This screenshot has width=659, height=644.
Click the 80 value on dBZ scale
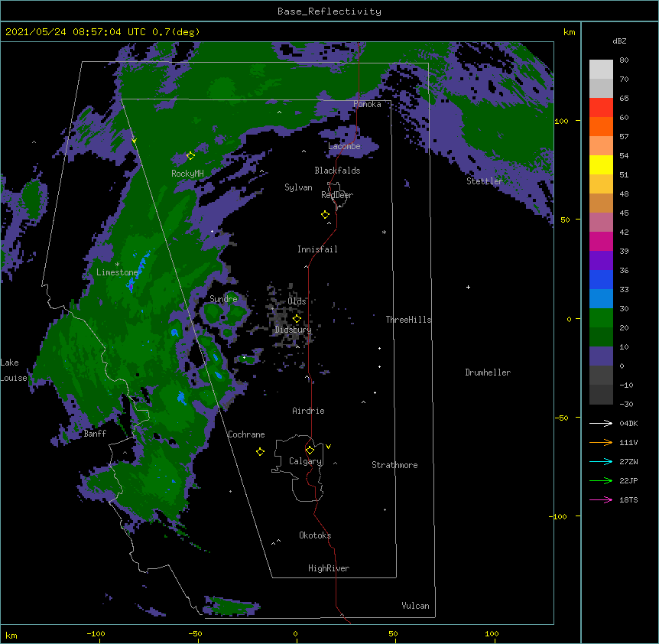click(x=624, y=60)
